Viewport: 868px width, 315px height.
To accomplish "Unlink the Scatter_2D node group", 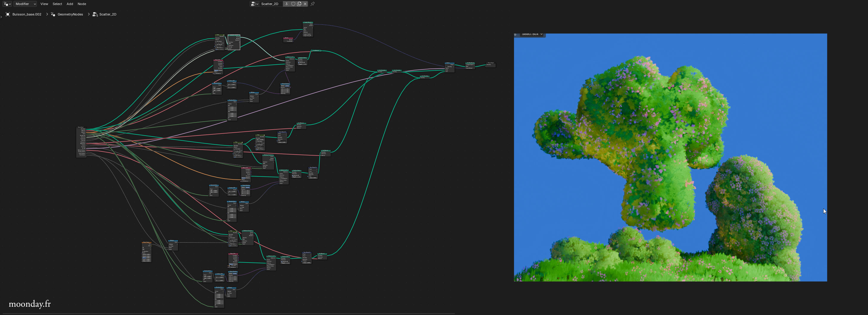I will [305, 4].
